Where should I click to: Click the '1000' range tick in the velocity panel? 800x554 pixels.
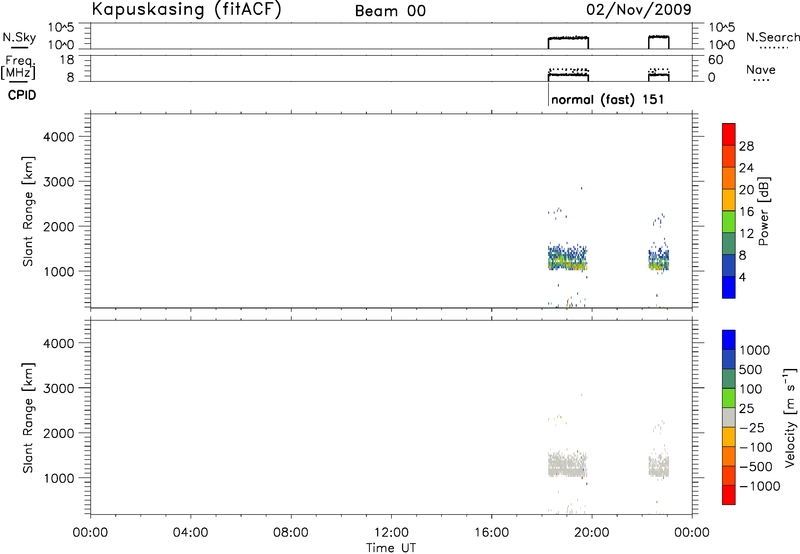58,478
